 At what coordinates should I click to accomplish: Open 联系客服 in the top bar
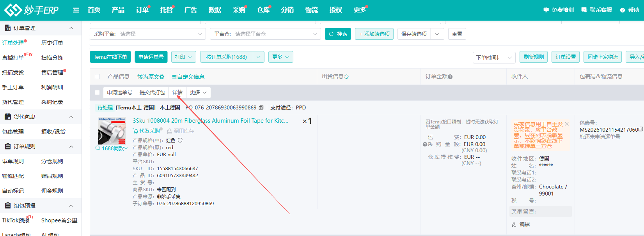[597, 10]
